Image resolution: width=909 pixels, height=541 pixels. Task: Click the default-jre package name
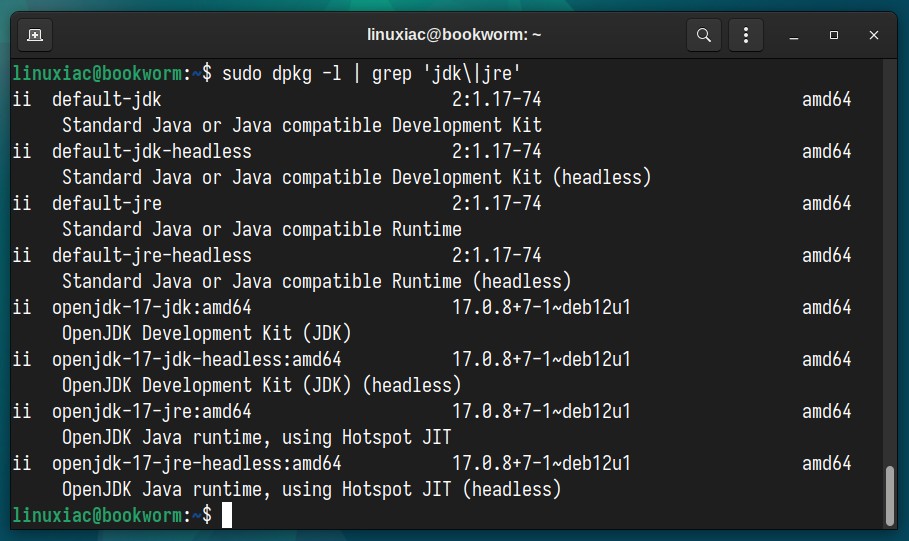point(107,204)
